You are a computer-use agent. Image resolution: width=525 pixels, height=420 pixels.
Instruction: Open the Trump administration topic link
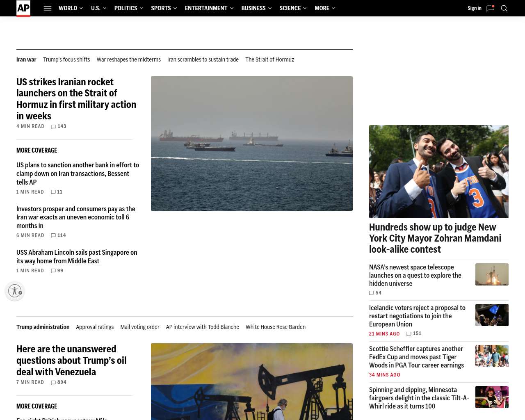coord(43,327)
